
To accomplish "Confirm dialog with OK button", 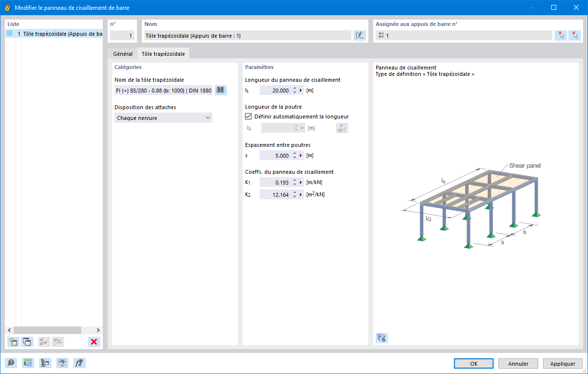I will pyautogui.click(x=474, y=364).
